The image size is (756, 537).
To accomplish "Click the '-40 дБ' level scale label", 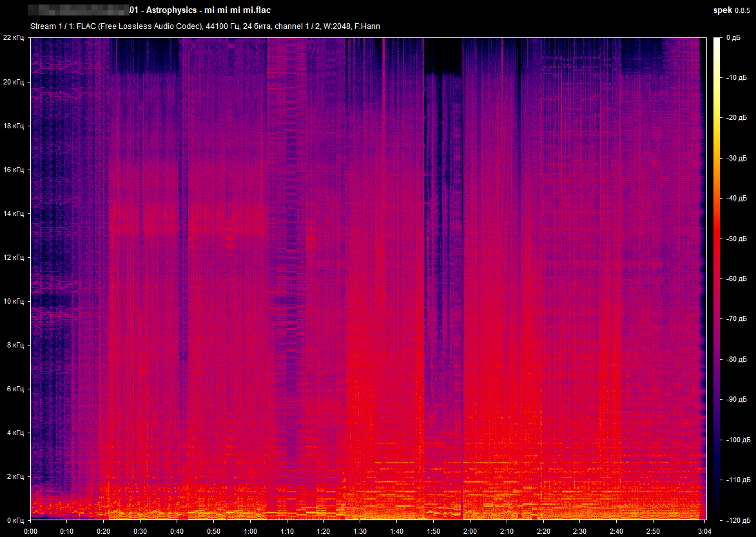I will click(735, 198).
